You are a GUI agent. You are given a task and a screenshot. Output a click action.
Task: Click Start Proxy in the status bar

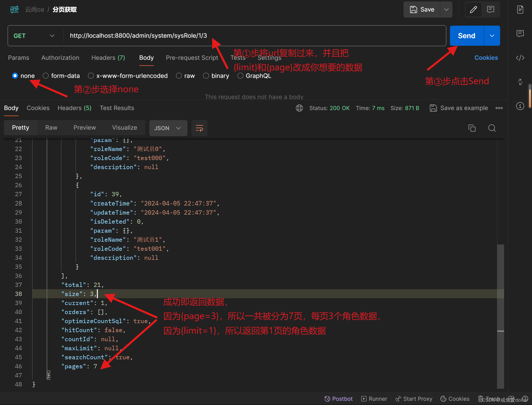pyautogui.click(x=414, y=399)
